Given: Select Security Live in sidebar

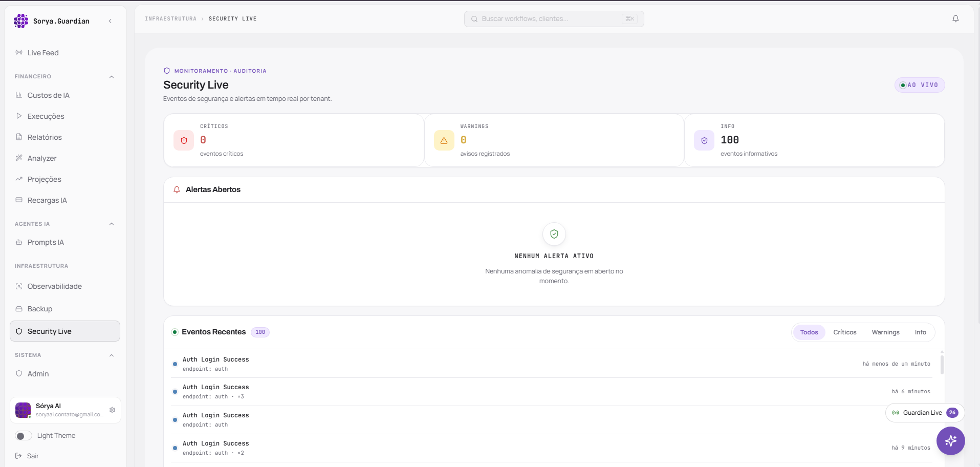Looking at the screenshot, I should point(65,331).
